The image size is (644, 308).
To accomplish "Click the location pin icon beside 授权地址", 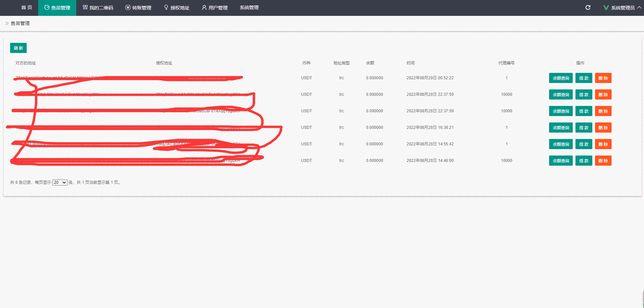I will [166, 7].
